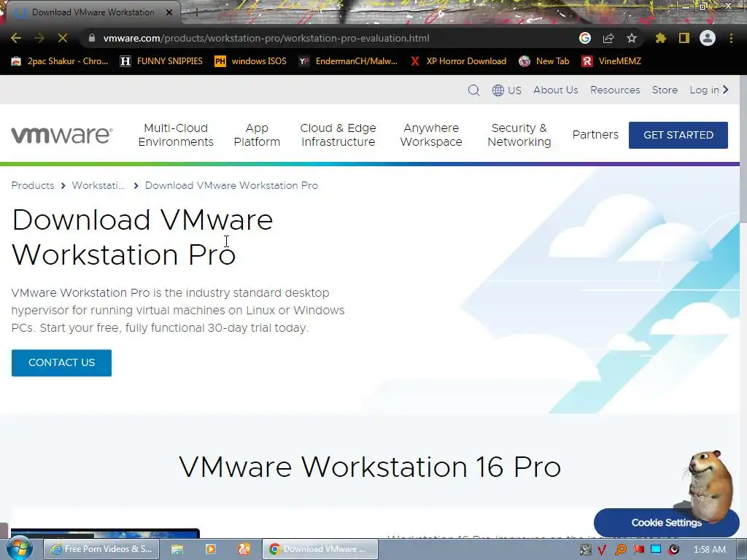Change region via the US globe icon
The width and height of the screenshot is (747, 560).
pos(507,90)
